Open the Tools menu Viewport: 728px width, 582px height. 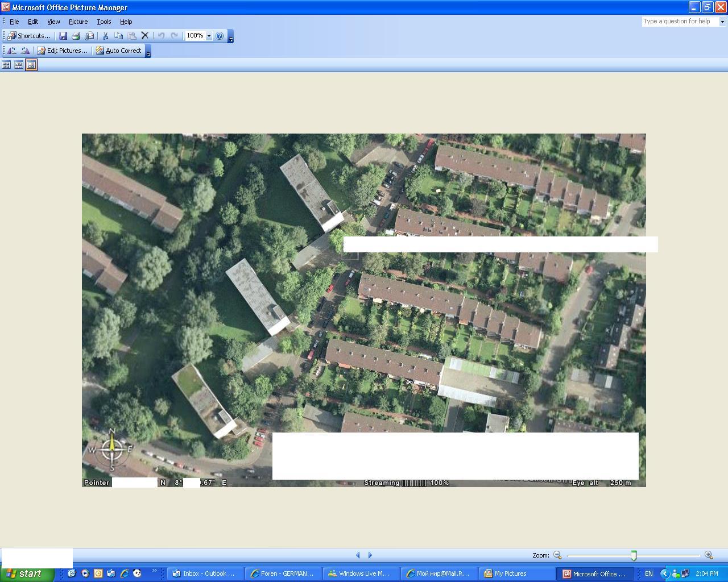point(104,22)
